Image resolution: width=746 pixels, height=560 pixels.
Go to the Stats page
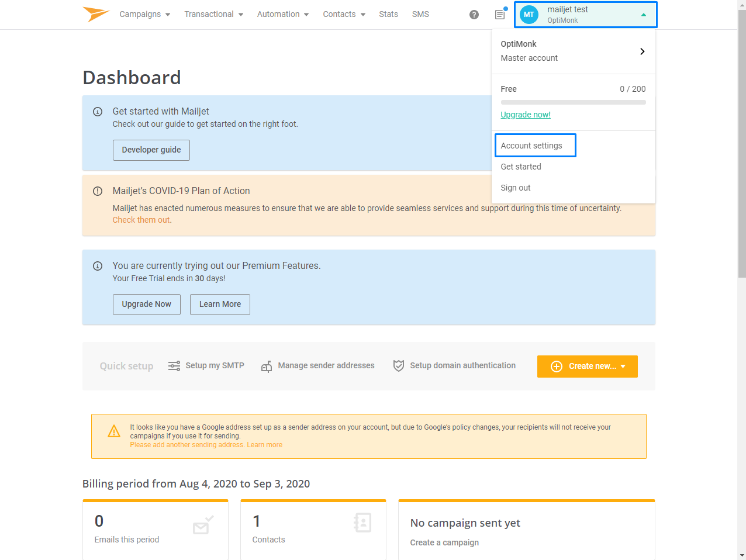(388, 14)
